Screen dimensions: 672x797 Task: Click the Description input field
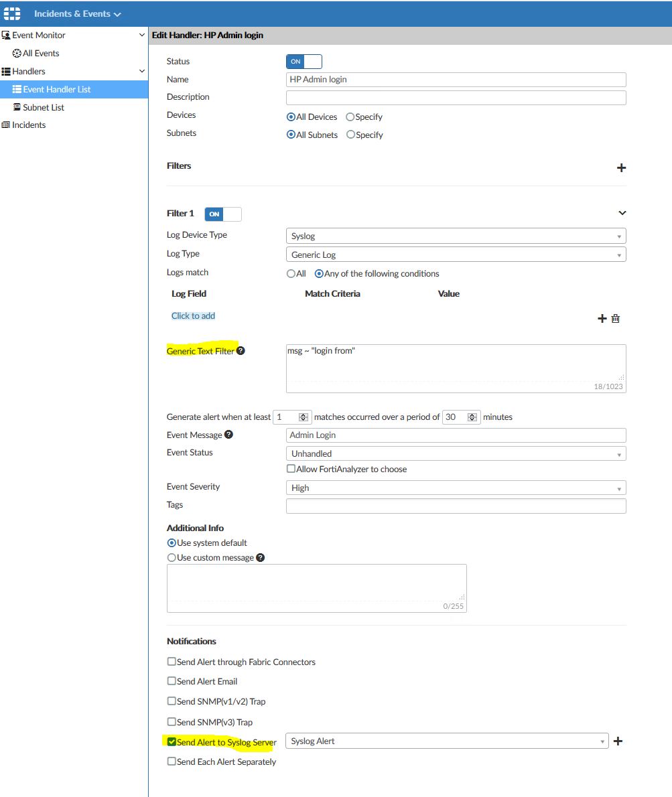pyautogui.click(x=456, y=98)
